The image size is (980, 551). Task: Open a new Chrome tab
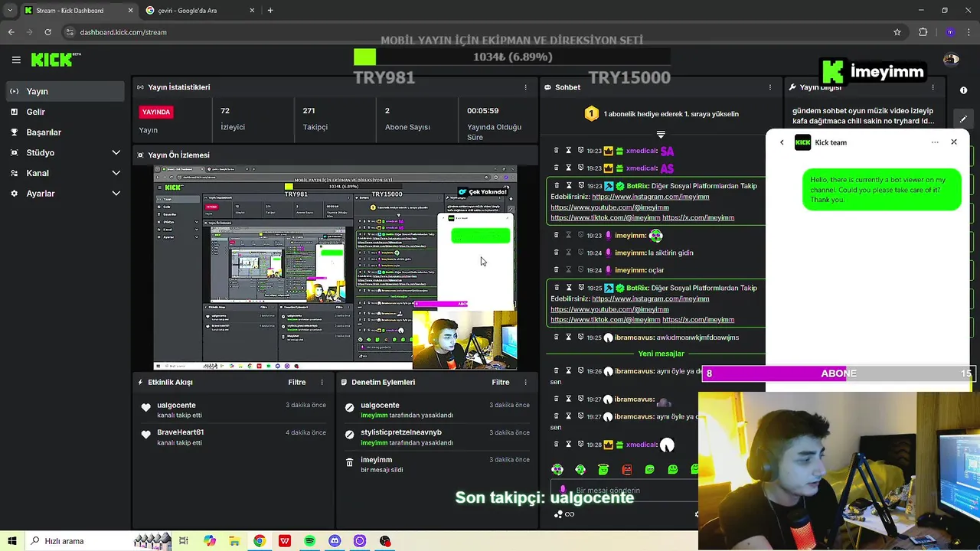270,11
